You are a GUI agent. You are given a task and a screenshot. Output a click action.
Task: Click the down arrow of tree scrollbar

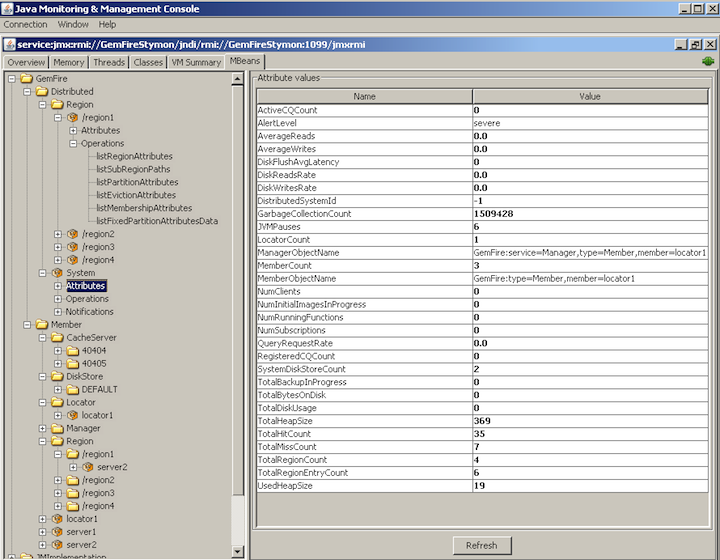tap(238, 552)
